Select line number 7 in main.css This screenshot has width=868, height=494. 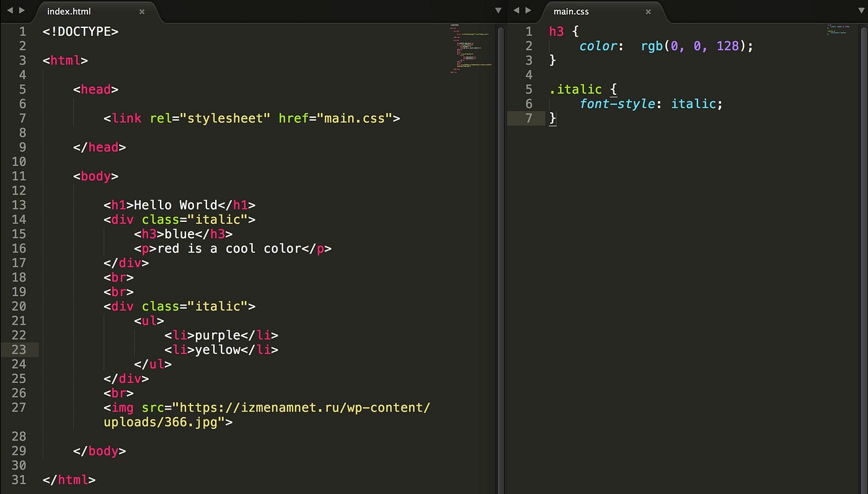click(528, 118)
